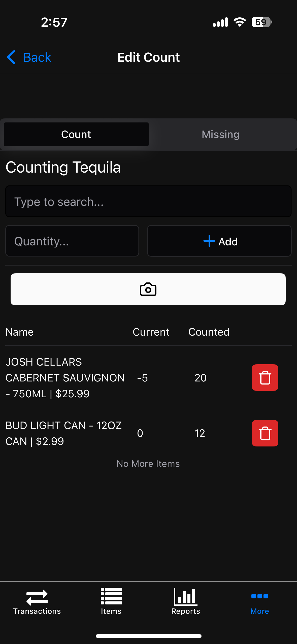The image size is (297, 644).
Task: Tap counted value 20 for Josh Cellars
Action: 201,378
